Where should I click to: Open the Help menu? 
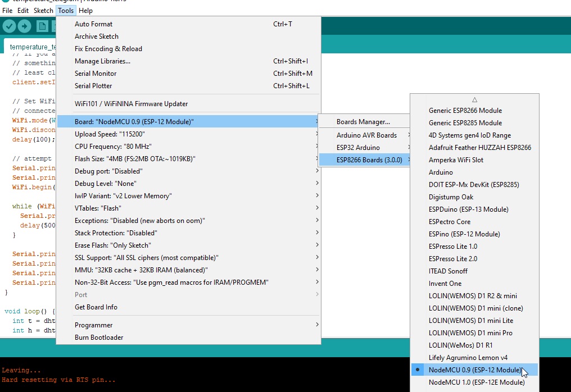85,11
